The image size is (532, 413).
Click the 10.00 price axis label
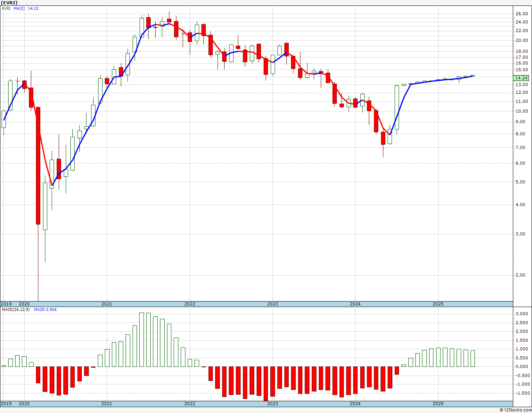522,111
